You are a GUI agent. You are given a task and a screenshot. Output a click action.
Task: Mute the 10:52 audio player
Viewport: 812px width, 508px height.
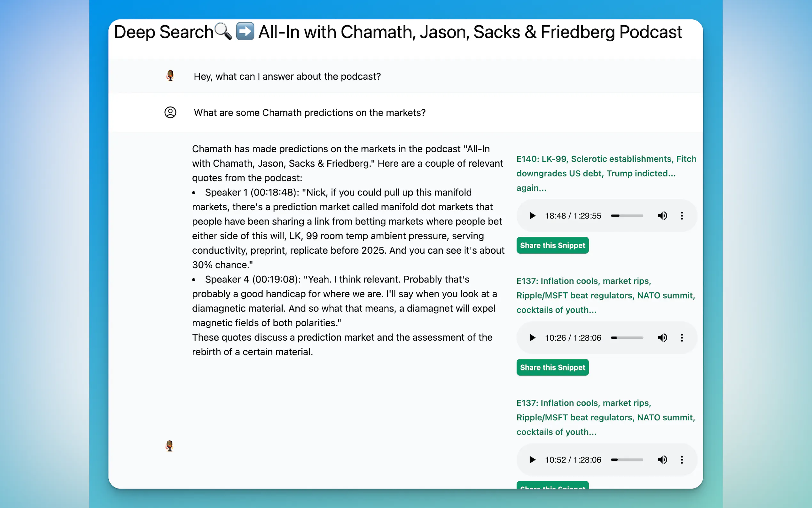662,460
